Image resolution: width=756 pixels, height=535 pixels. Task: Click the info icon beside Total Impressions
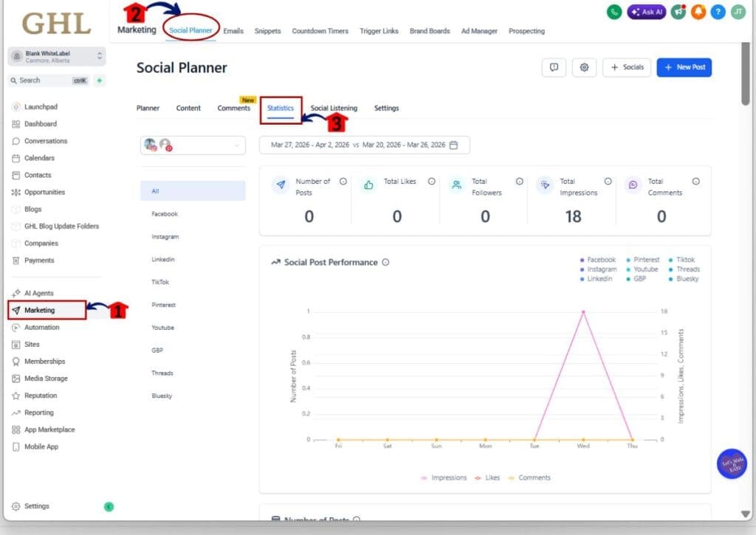[x=608, y=181]
